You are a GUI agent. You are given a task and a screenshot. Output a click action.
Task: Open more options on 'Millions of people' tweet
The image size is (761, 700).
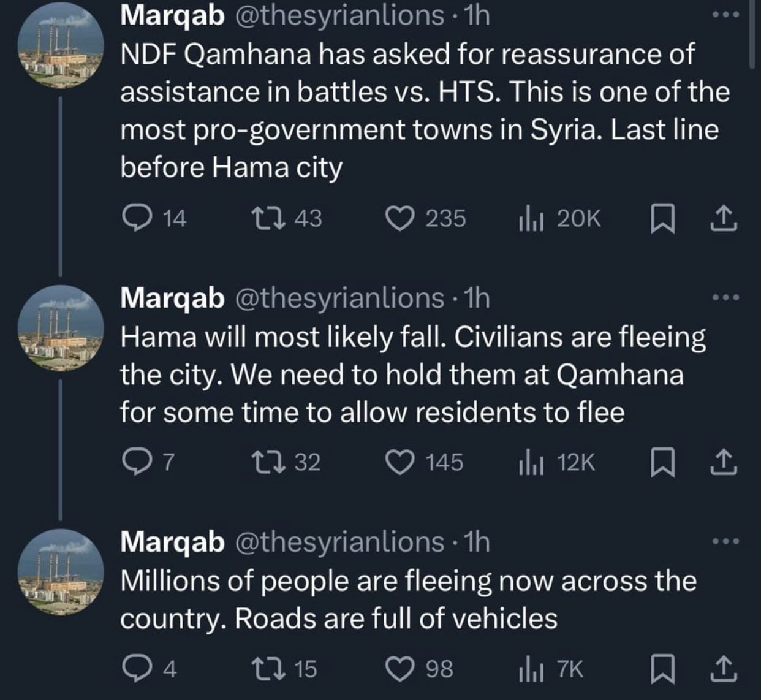(x=726, y=541)
